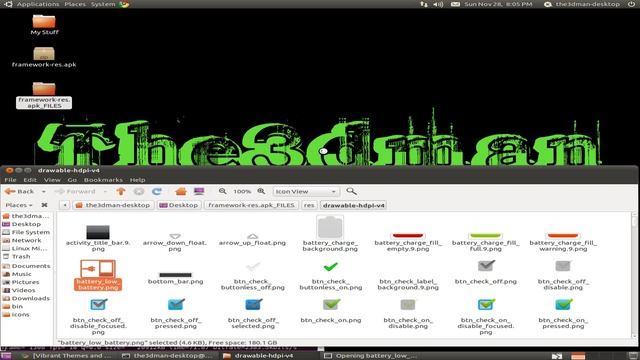This screenshot has height=360, width=640.
Task: Show earlier path buttons with left arrow
Action: tap(64, 205)
